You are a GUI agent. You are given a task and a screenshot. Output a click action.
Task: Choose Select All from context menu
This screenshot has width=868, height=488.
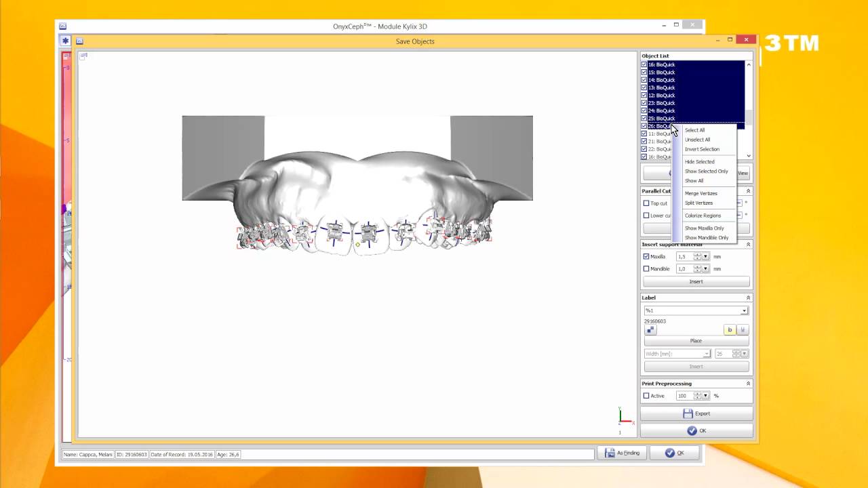[x=694, y=130]
